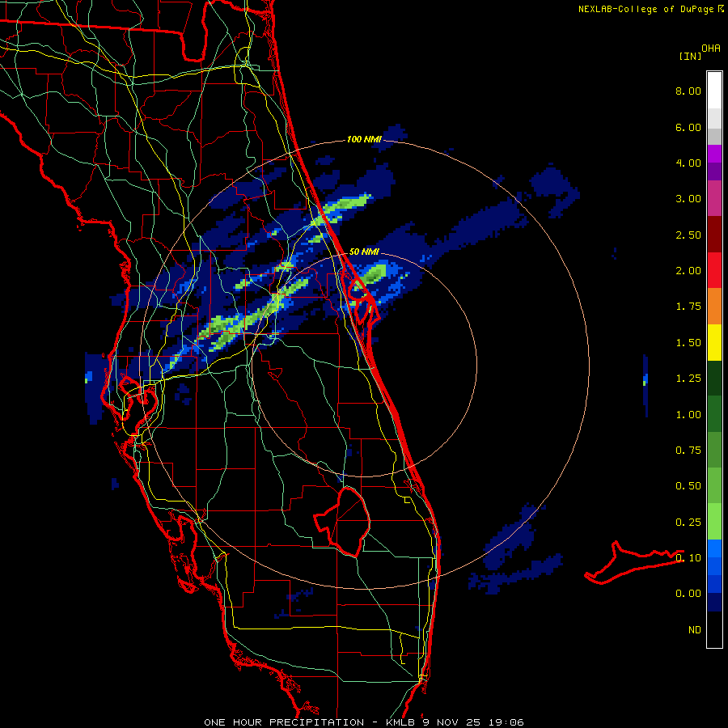728x728 pixels.
Task: Click the 3.00 legend value
Action: point(688,199)
